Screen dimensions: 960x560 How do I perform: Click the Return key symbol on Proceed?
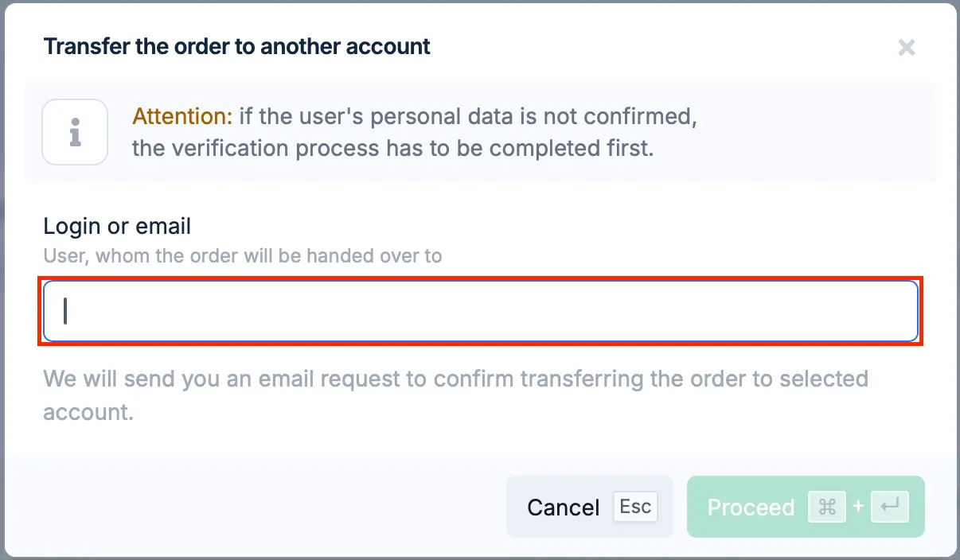pyautogui.click(x=890, y=507)
